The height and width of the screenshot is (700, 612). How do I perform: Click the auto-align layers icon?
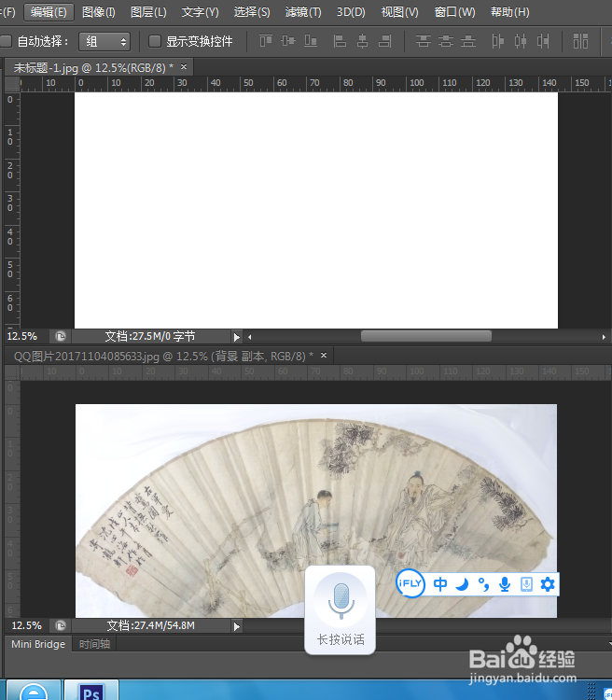[x=581, y=41]
